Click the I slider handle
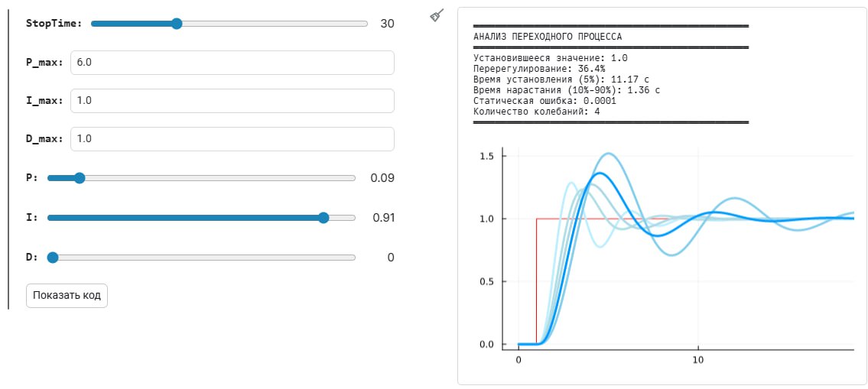The width and height of the screenshot is (868, 389). click(323, 218)
